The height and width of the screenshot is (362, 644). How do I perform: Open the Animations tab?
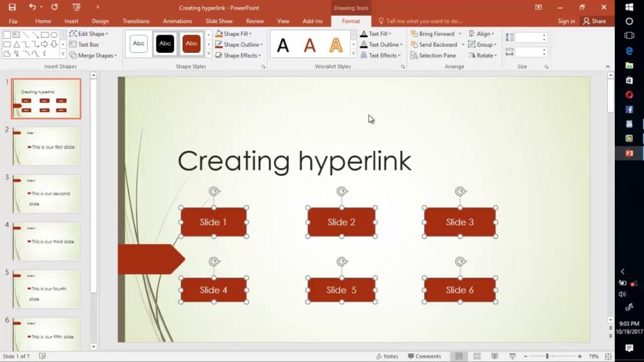tap(177, 21)
